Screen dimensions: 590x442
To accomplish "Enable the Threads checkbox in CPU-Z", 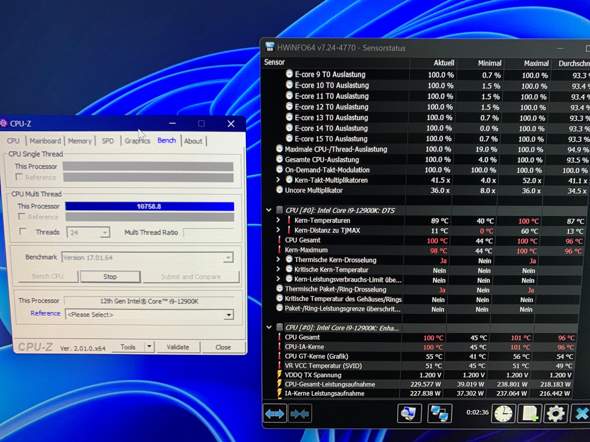I will (23, 231).
